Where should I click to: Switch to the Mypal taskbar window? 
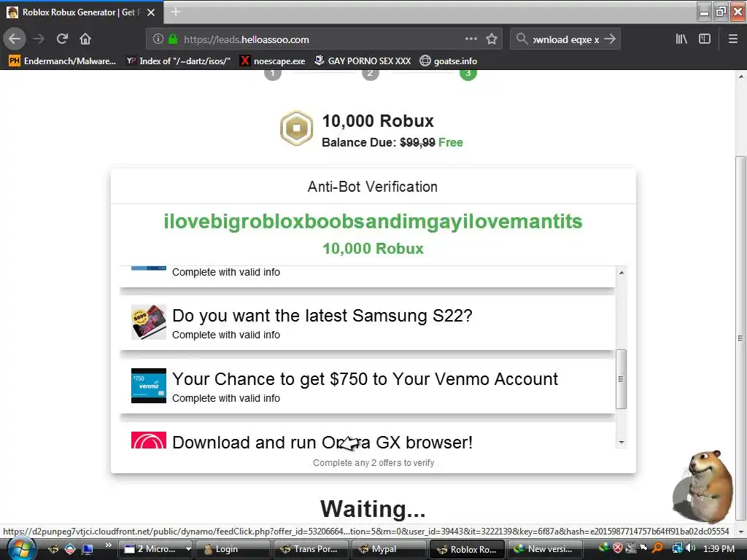click(389, 549)
